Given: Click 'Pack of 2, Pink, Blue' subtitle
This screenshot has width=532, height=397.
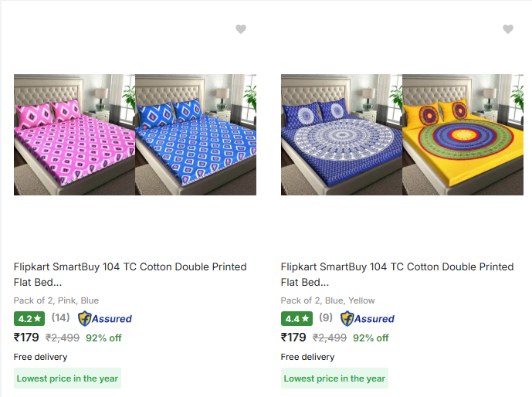Looking at the screenshot, I should click(56, 300).
